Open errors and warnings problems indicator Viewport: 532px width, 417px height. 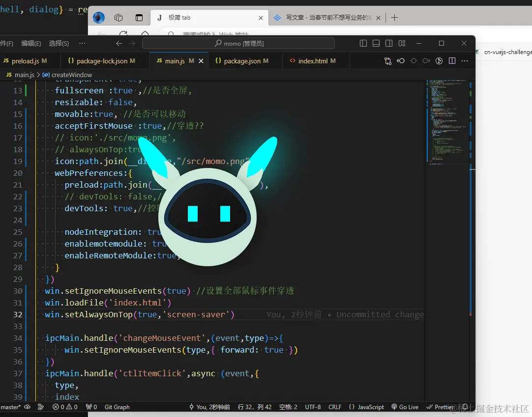(65, 407)
